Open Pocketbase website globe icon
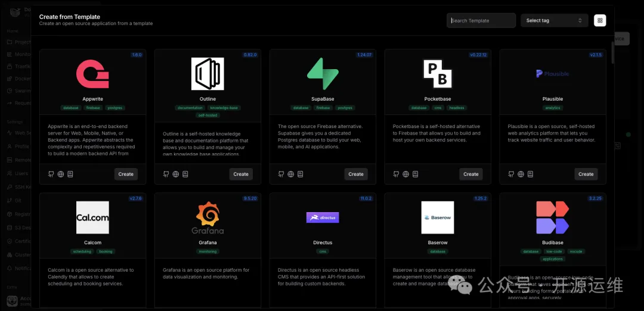Image resolution: width=644 pixels, height=311 pixels. (406, 174)
